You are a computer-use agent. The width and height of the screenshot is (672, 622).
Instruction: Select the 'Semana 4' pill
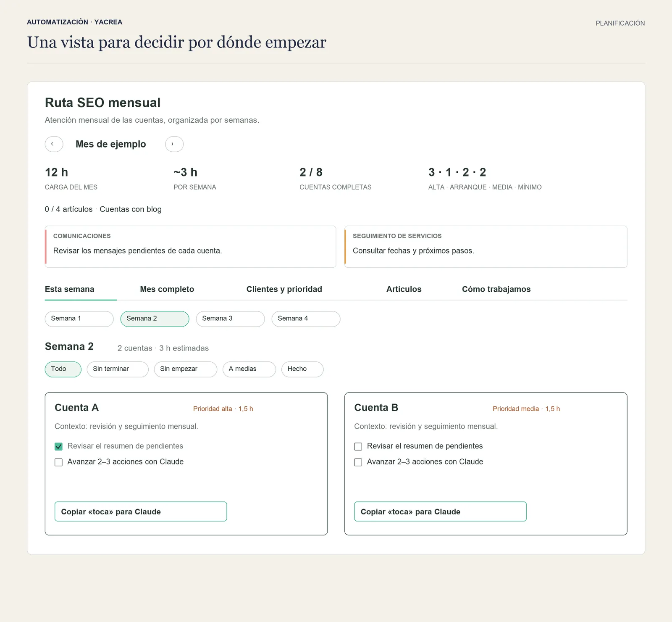click(306, 319)
